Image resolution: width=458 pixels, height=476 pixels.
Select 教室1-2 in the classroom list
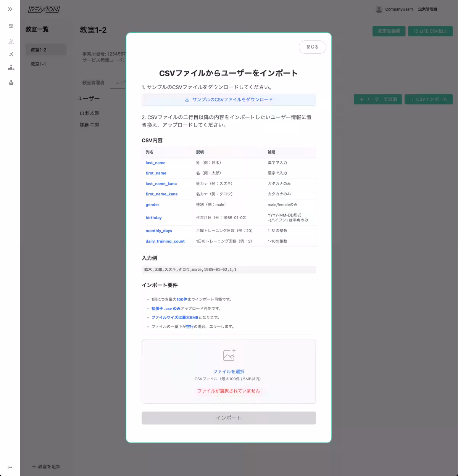[x=39, y=50]
